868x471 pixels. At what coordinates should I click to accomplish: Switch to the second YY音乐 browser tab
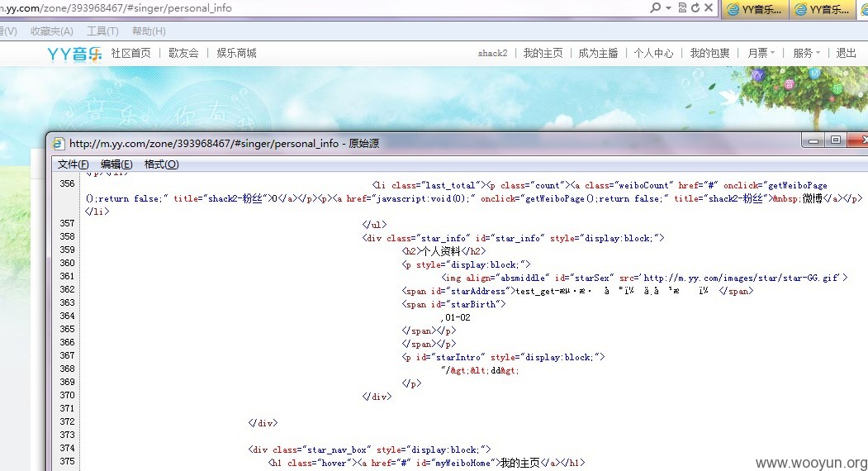click(823, 9)
